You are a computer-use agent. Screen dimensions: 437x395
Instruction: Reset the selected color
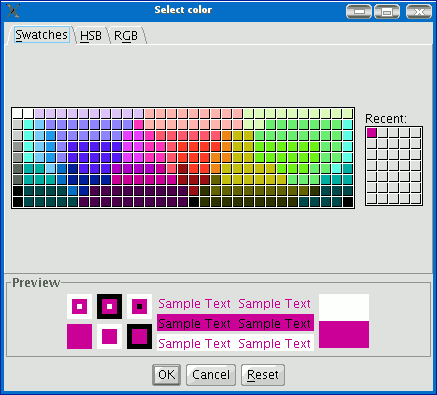pos(263,375)
